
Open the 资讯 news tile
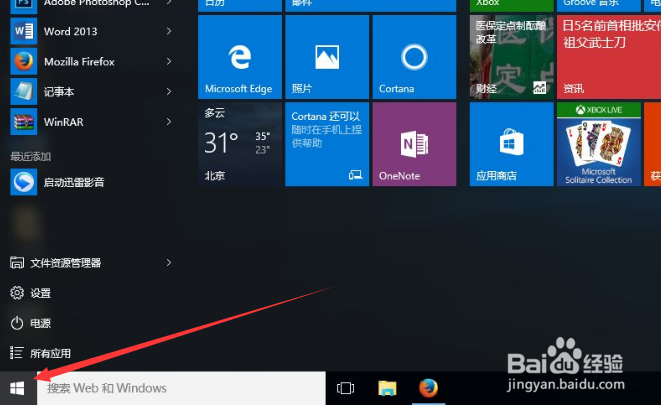point(609,57)
